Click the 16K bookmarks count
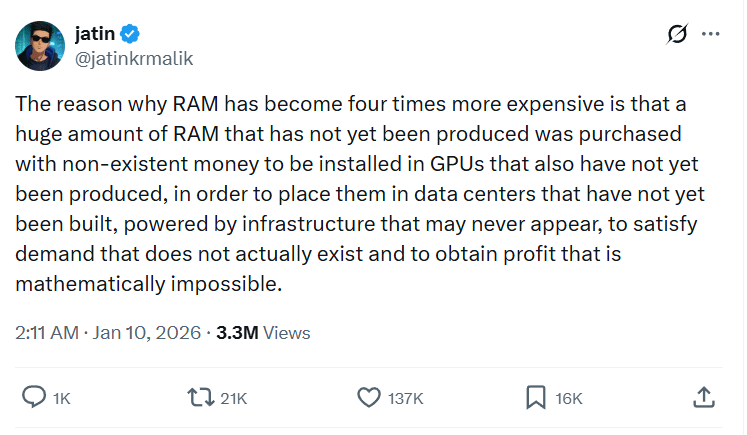This screenshot has width=747, height=435. pos(568,399)
